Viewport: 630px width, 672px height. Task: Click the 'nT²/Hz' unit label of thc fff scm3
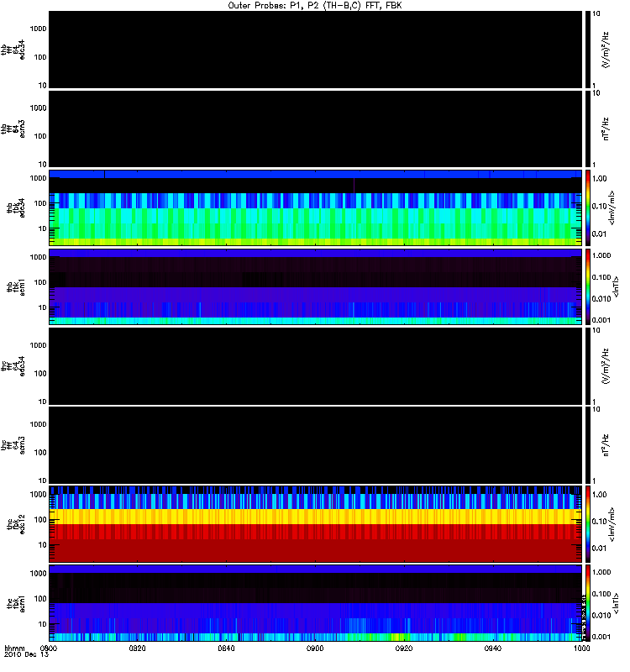pyautogui.click(x=605, y=445)
